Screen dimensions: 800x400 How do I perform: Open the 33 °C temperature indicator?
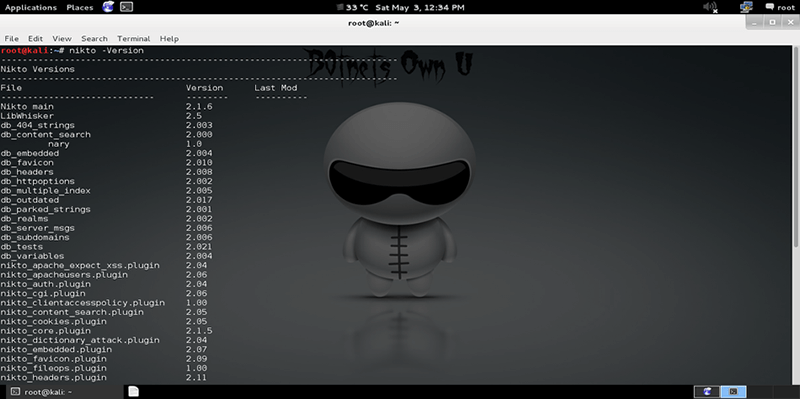coord(353,7)
